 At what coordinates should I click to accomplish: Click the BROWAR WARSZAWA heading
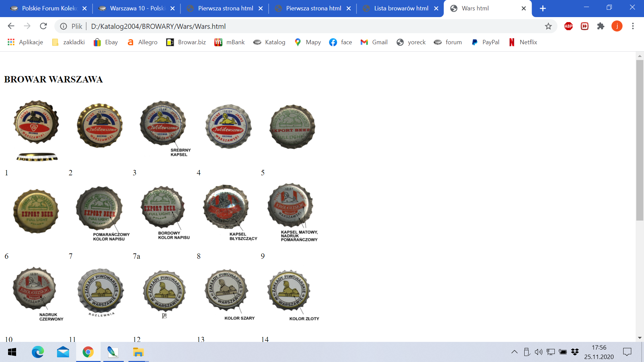tap(53, 79)
